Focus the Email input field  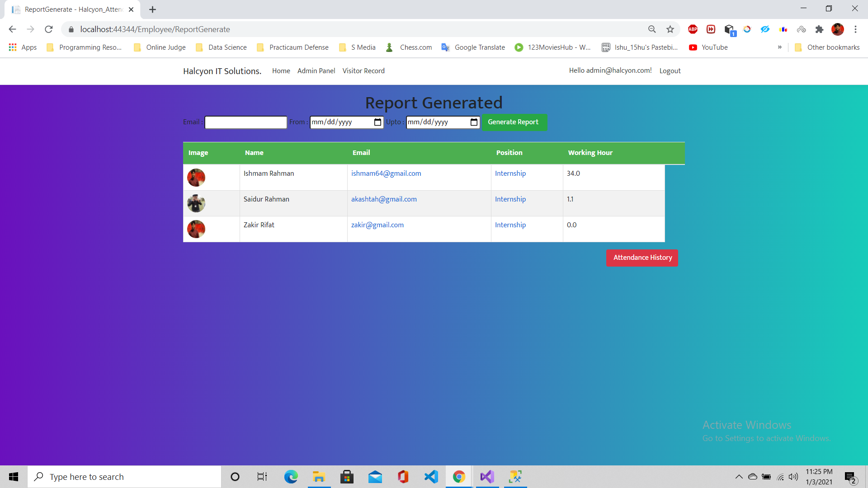click(x=245, y=122)
